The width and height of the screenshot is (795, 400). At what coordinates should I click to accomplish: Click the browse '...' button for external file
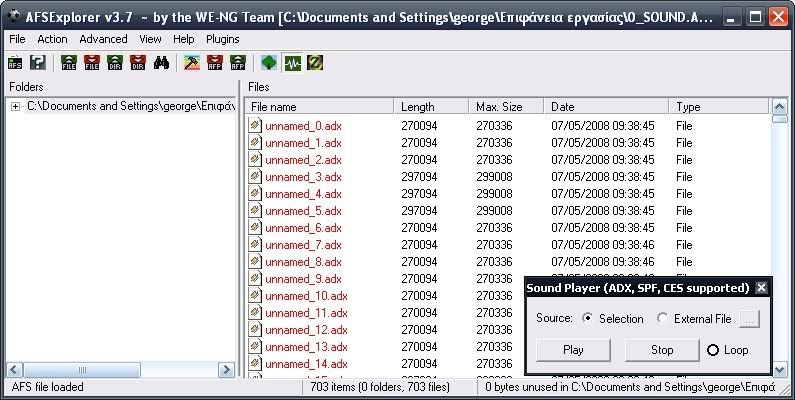[x=749, y=318]
